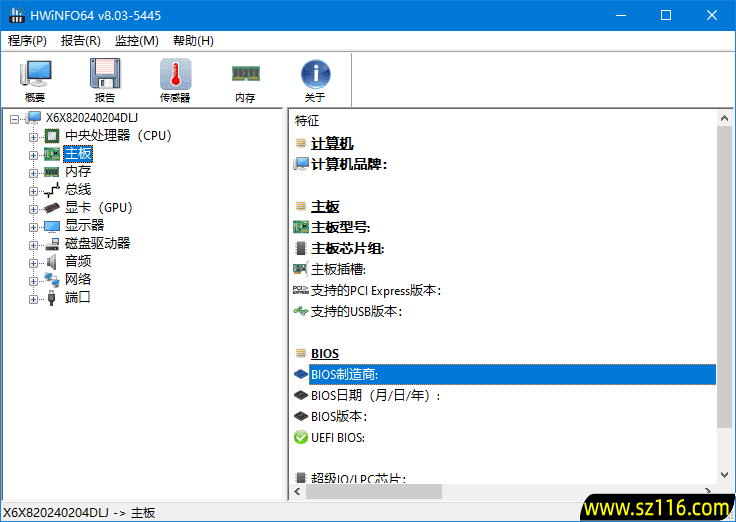Click the vertical scrollbar thumb in details pane
Screen dimensions: 736x522
click(x=724, y=277)
